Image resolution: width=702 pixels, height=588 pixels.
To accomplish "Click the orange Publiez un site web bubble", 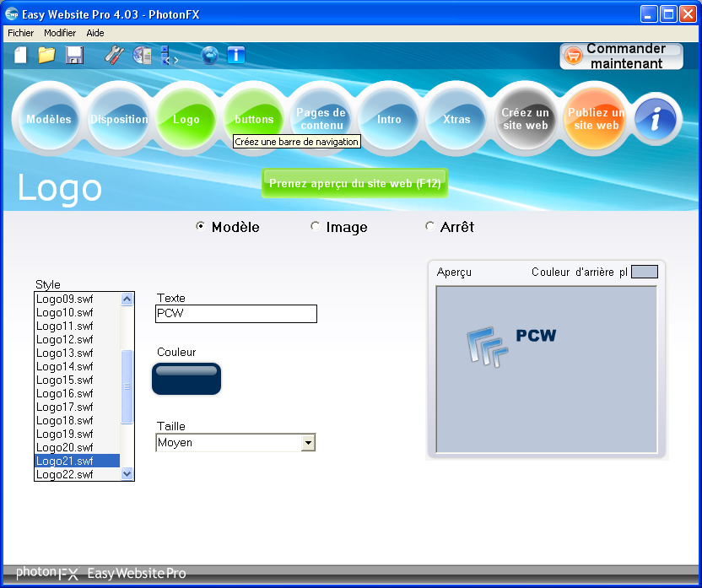I will click(596, 119).
